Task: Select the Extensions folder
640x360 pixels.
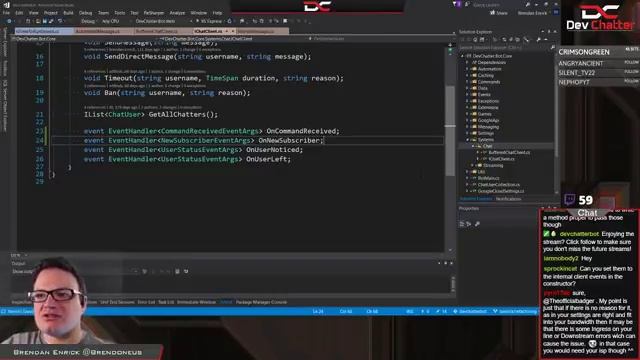Action: [x=488, y=107]
